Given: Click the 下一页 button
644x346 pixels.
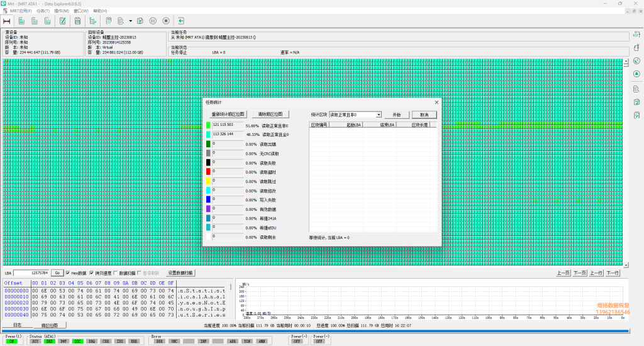Looking at the screenshot, I should click(x=579, y=273).
